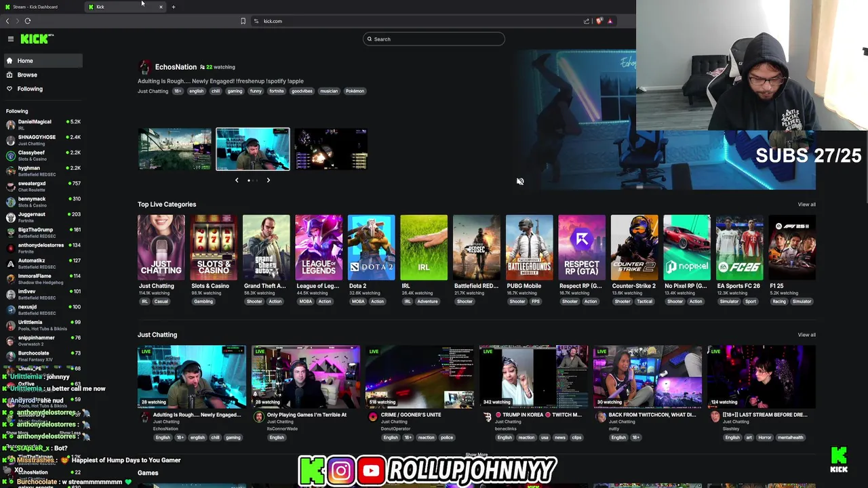Show next featured stream with right chevron

click(268, 180)
